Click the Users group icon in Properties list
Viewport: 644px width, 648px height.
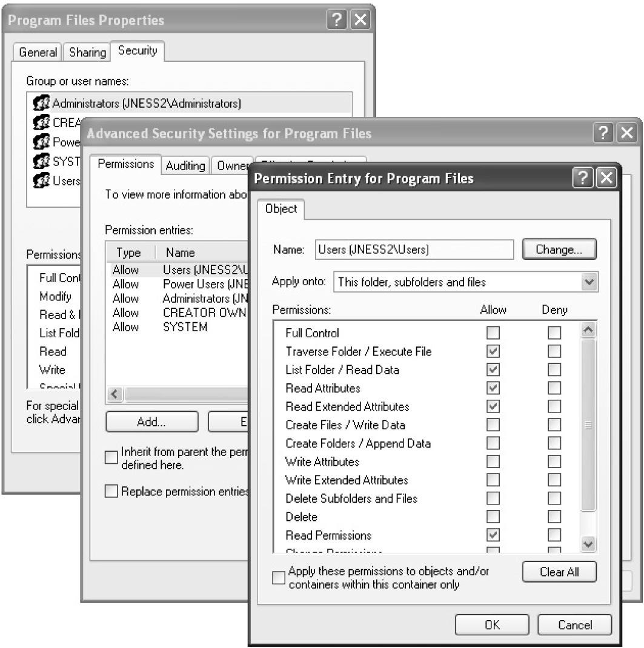(x=41, y=180)
